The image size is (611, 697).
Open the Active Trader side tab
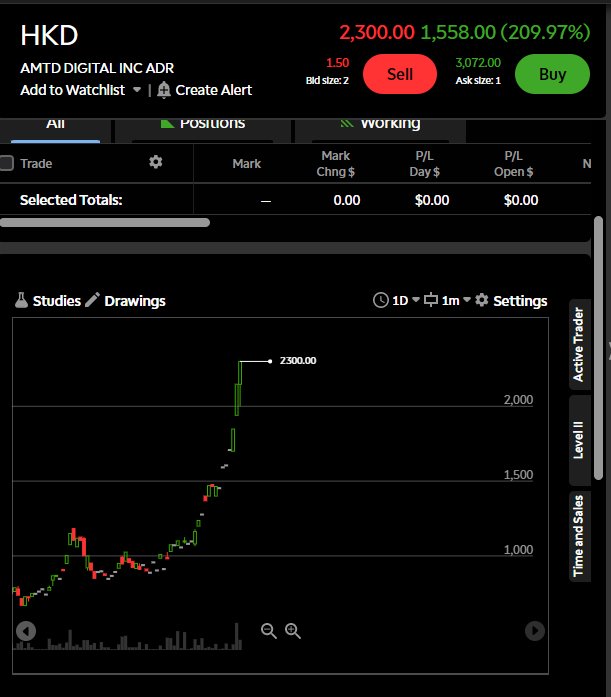[x=579, y=344]
